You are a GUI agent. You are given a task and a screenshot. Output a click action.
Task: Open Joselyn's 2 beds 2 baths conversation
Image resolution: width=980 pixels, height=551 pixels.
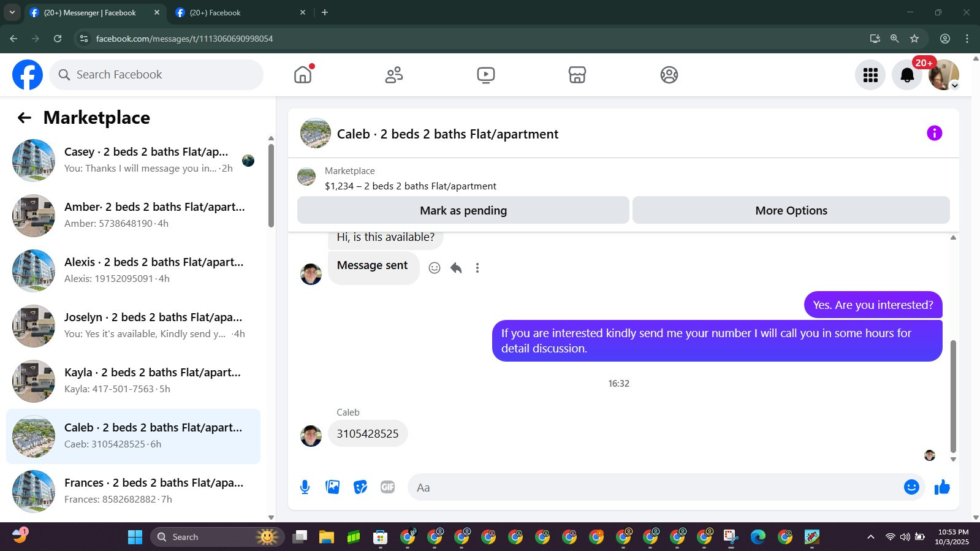(133, 325)
